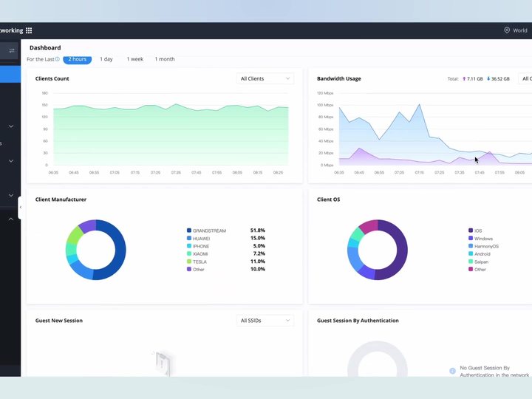Image resolution: width=532 pixels, height=399 pixels.
Task: Collapse the sidebar with the arrow handle
Action: [x=21, y=208]
